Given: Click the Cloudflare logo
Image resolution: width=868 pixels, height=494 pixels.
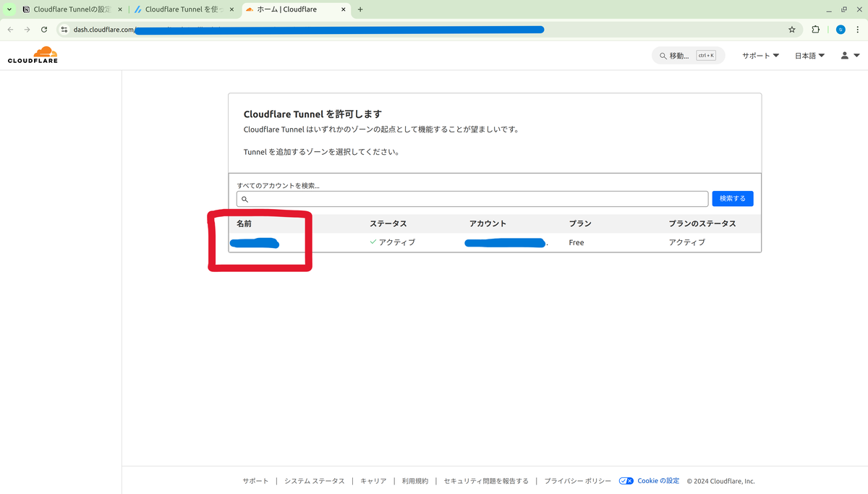Looking at the screenshot, I should [x=33, y=55].
